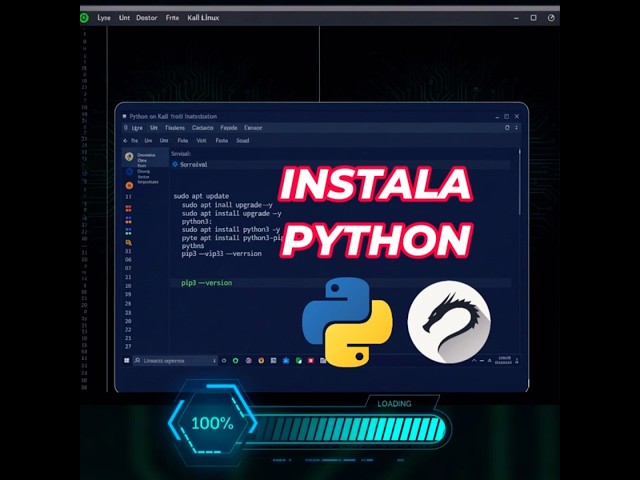
Task: Open the Windows Start button
Action: [127, 360]
